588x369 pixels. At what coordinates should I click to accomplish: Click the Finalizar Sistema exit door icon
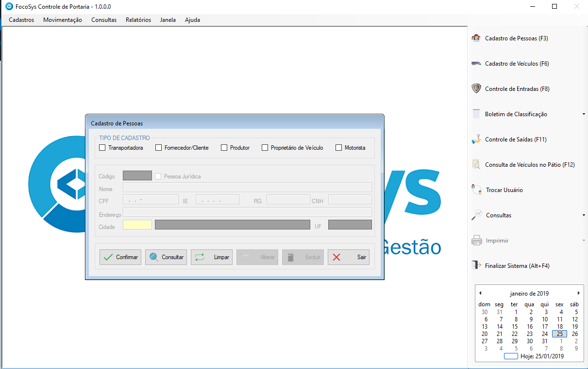tap(476, 266)
